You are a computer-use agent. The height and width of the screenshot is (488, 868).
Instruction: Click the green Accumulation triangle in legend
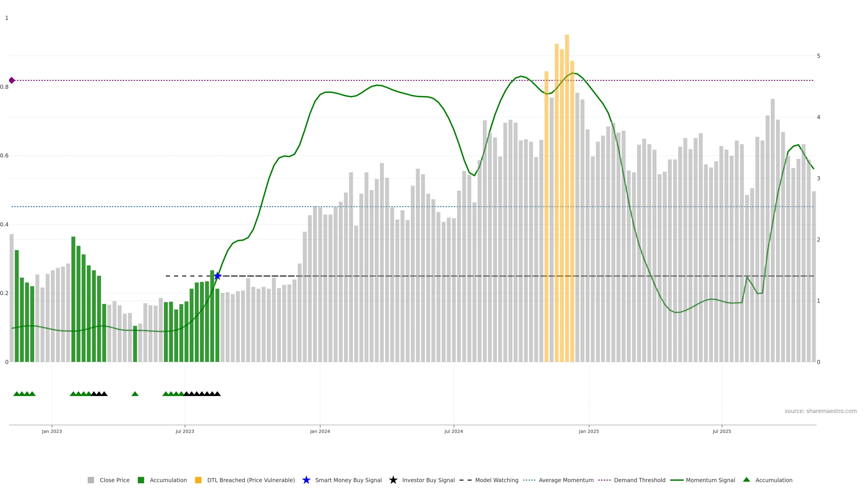746,480
